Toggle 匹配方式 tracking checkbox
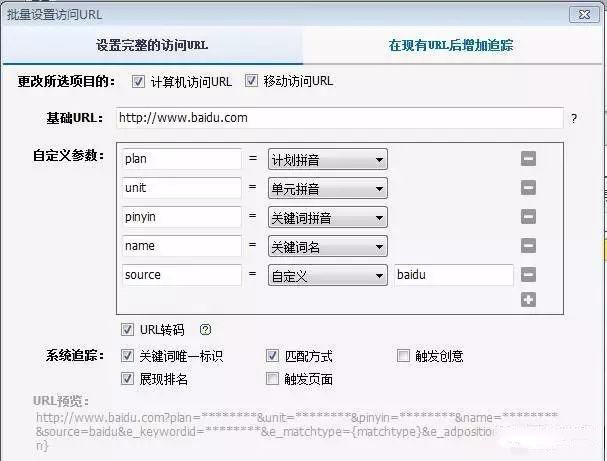Image resolution: width=607 pixels, height=461 pixels. click(x=272, y=355)
